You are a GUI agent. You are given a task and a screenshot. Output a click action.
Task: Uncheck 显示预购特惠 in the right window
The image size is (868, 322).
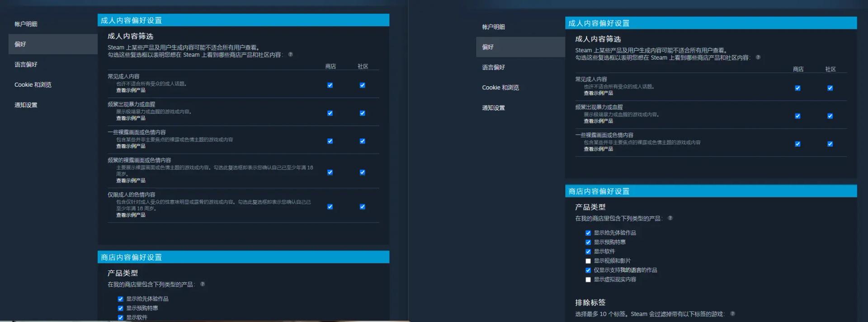588,243
